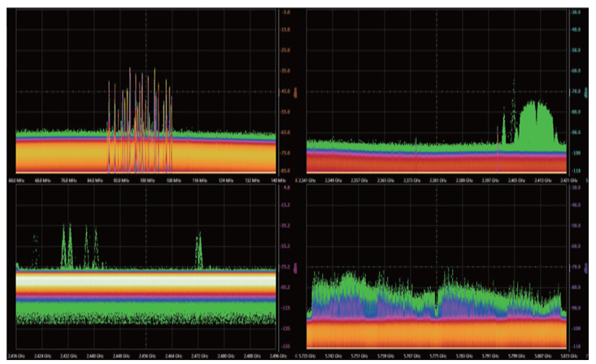Click the 76.0 MHz frequency axis label

click(69, 180)
